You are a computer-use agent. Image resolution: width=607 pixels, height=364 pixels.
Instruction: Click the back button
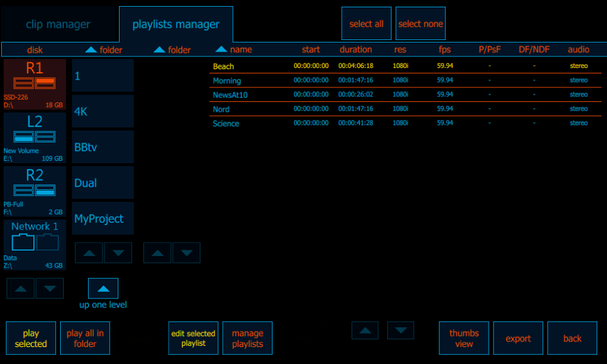coord(572,338)
